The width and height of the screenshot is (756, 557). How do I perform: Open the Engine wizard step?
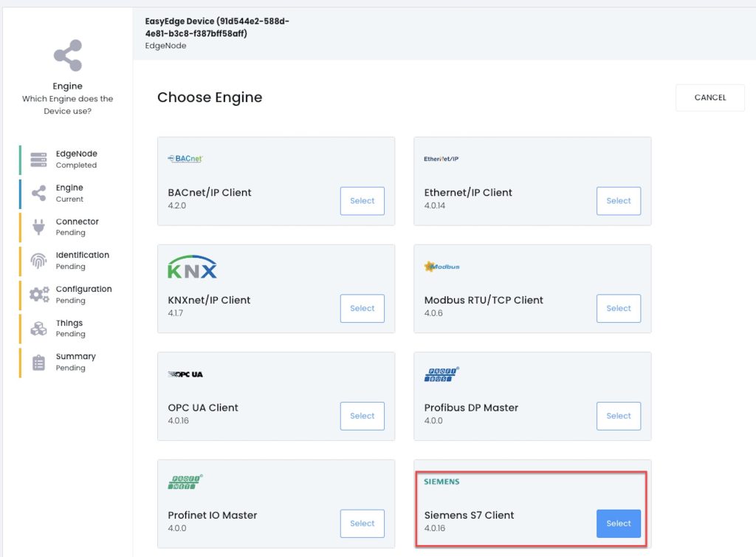click(67, 194)
